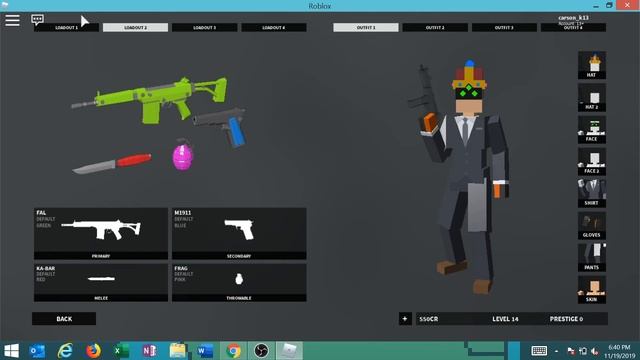
Task: Launch Internet Explorer from taskbar
Action: [65, 351]
